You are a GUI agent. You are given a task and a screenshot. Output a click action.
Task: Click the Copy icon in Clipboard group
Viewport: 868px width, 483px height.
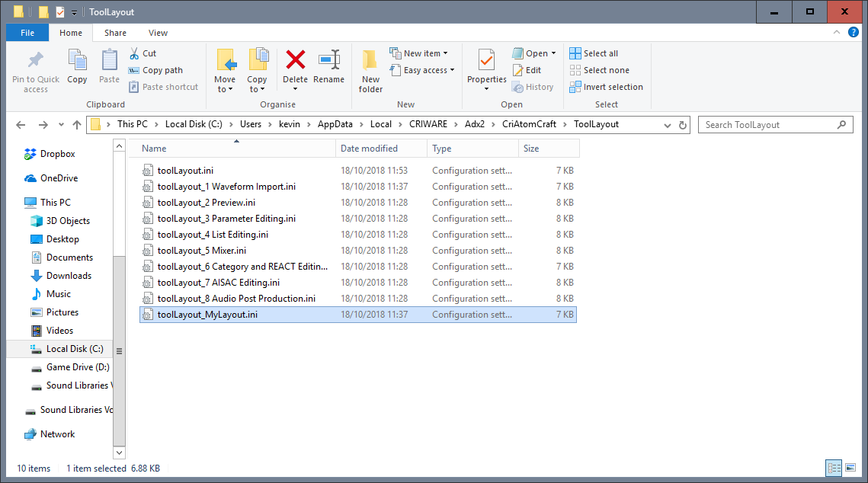77,59
